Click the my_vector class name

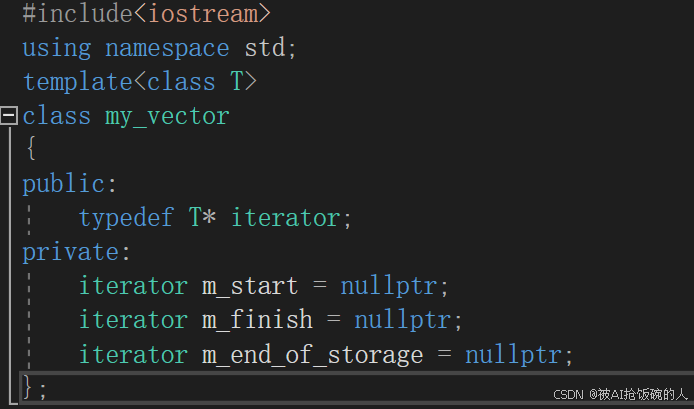167,118
